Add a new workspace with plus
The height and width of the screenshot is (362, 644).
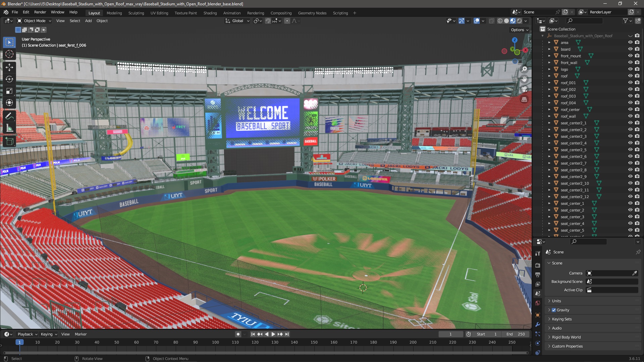coord(355,13)
